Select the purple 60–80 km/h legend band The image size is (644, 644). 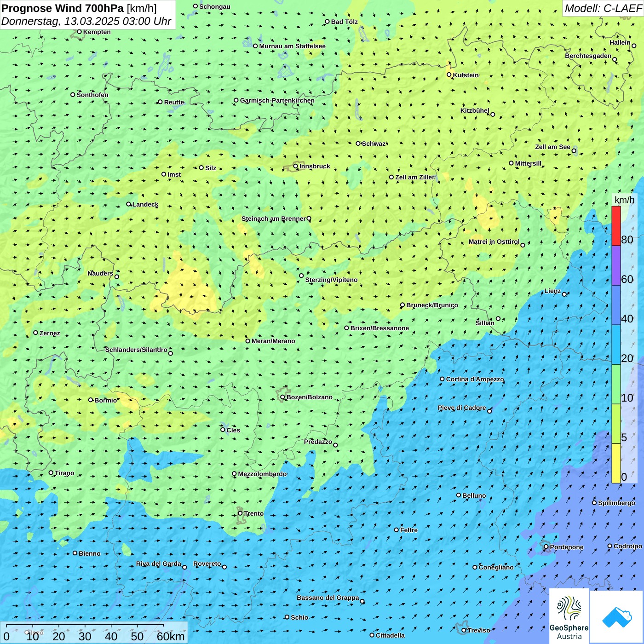pos(616,266)
